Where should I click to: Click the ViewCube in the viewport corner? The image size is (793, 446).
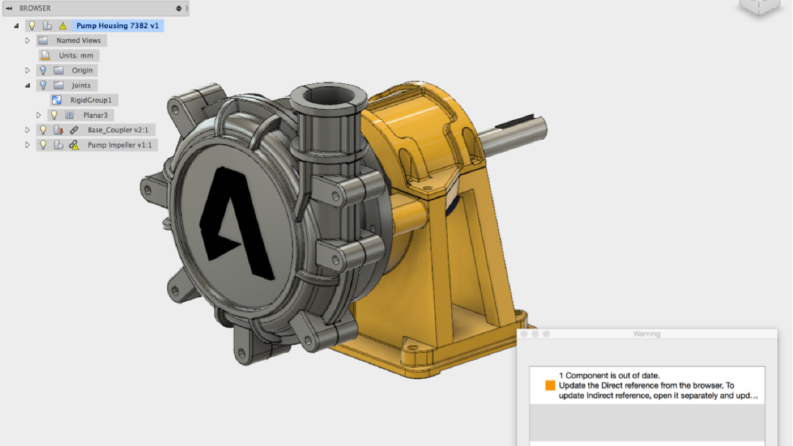759,7
